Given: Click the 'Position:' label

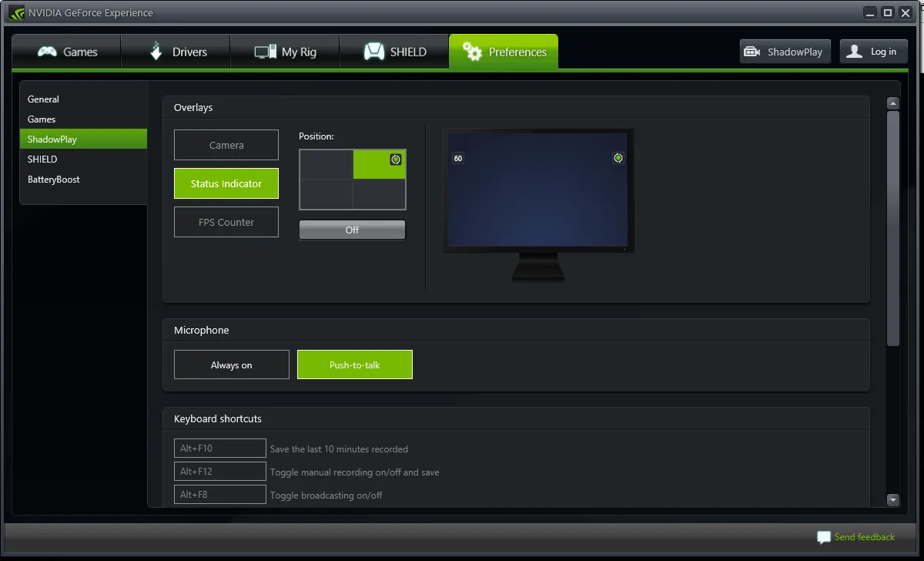Looking at the screenshot, I should [x=316, y=136].
